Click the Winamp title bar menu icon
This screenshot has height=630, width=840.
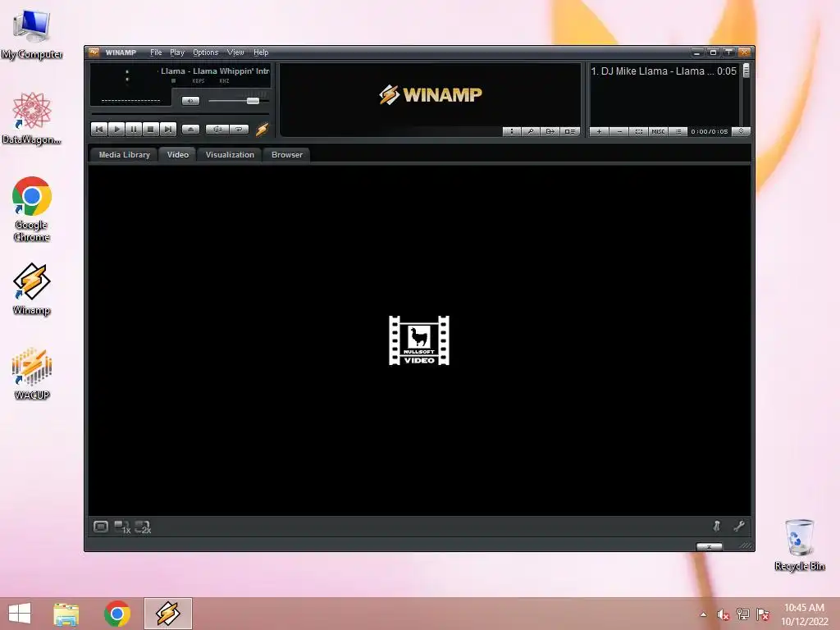click(94, 52)
